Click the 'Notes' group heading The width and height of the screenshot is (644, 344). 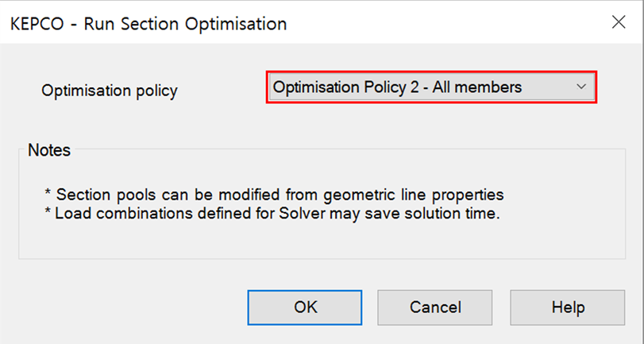tap(49, 150)
